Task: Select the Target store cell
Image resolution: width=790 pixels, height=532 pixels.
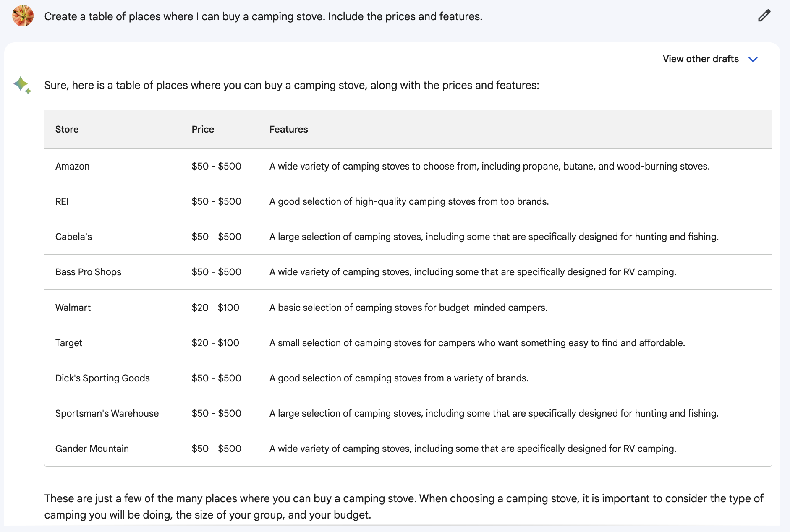Action: tap(69, 343)
